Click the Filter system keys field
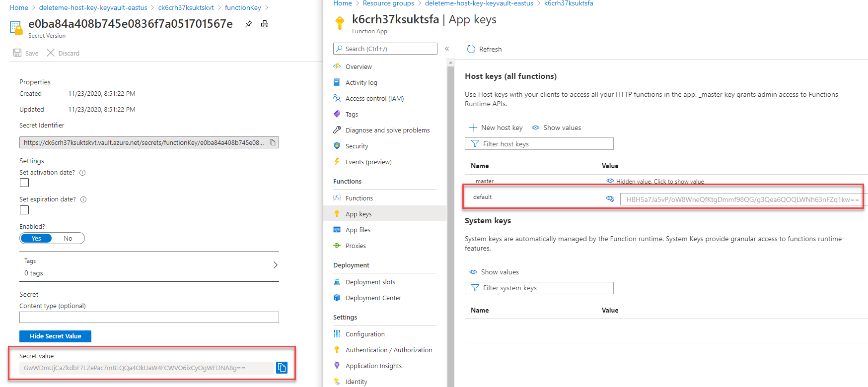 [539, 288]
